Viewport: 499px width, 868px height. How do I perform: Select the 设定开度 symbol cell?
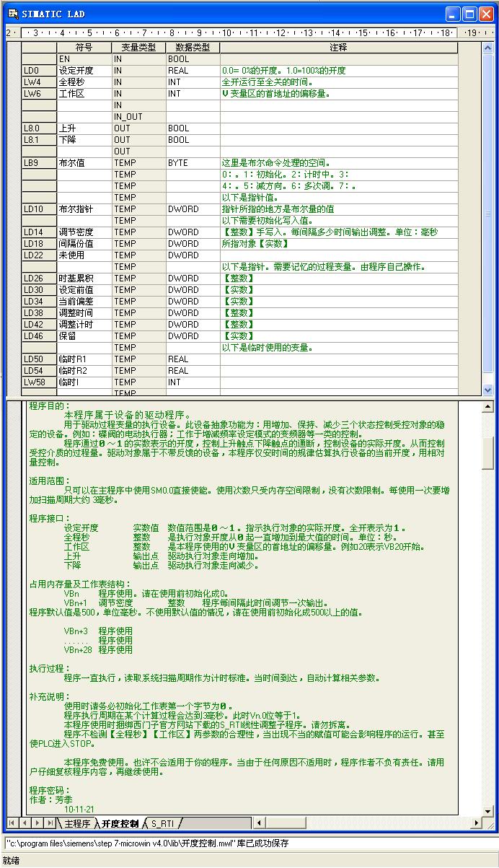(x=84, y=71)
